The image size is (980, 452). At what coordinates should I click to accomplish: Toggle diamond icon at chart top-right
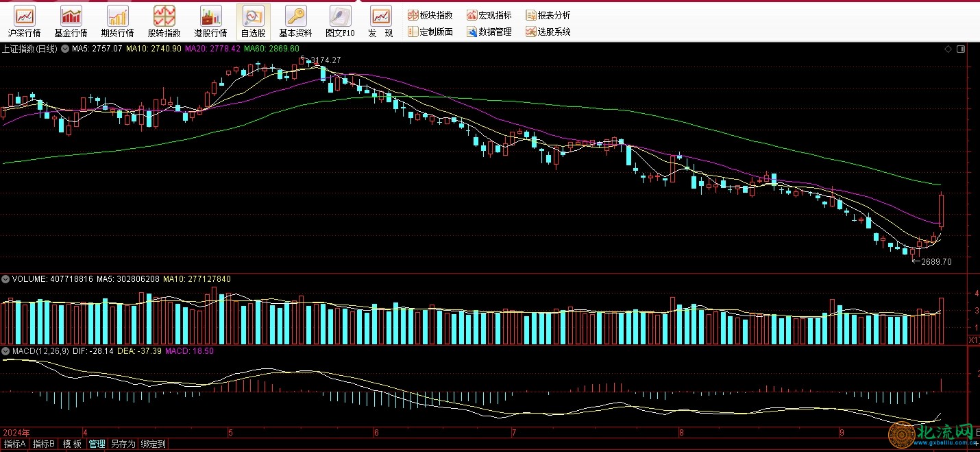coord(948,49)
